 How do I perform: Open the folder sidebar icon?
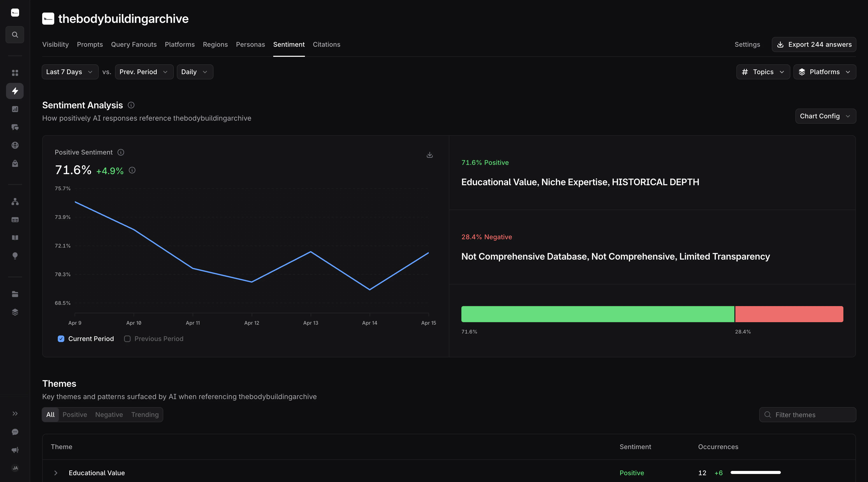(x=15, y=294)
